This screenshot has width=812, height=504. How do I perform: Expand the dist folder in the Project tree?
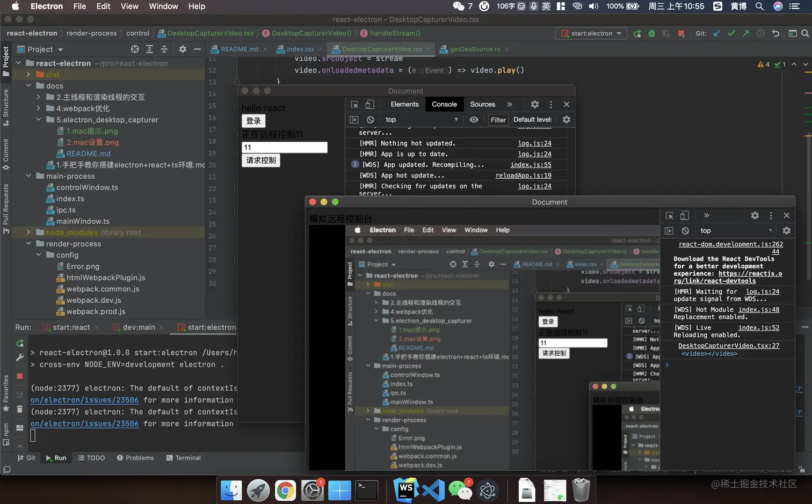[28, 75]
